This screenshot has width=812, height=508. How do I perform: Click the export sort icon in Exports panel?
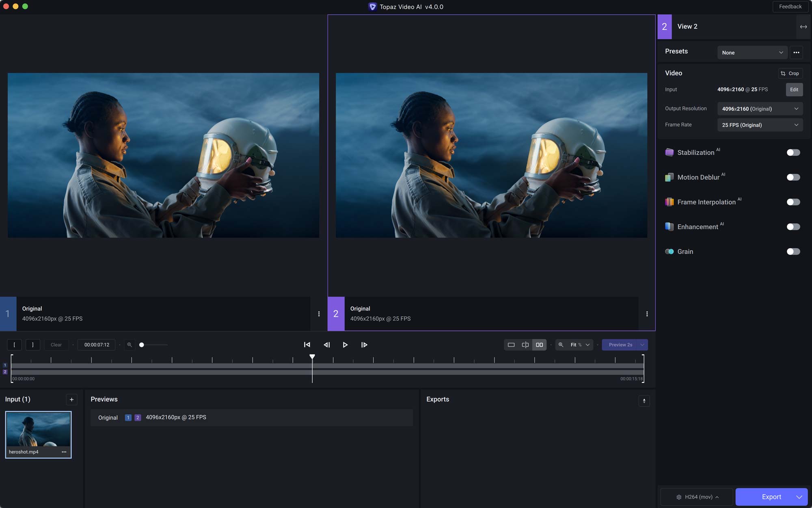tap(644, 401)
